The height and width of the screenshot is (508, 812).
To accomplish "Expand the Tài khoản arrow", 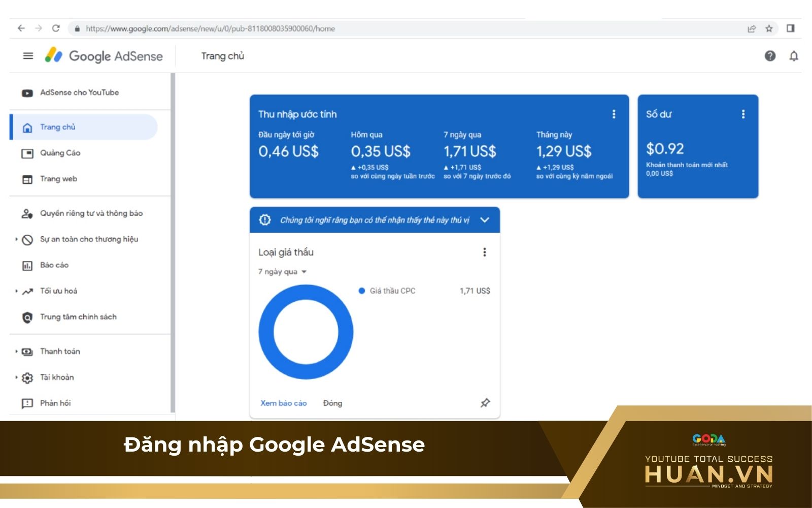I will 16,377.
